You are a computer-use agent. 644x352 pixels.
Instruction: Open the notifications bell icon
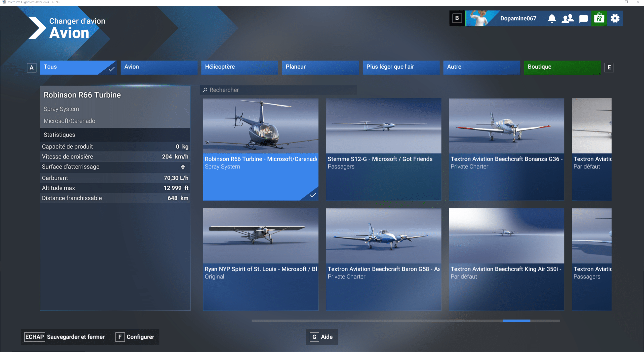coord(552,18)
